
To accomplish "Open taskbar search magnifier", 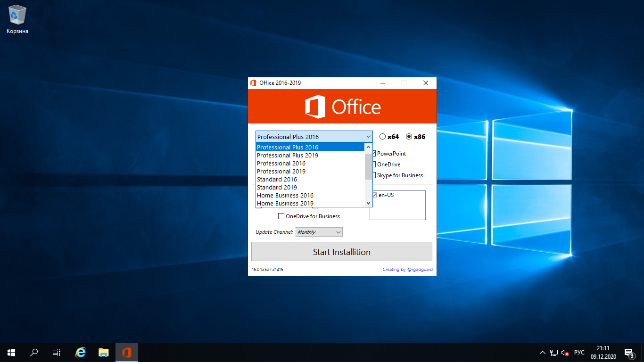I will click(34, 352).
